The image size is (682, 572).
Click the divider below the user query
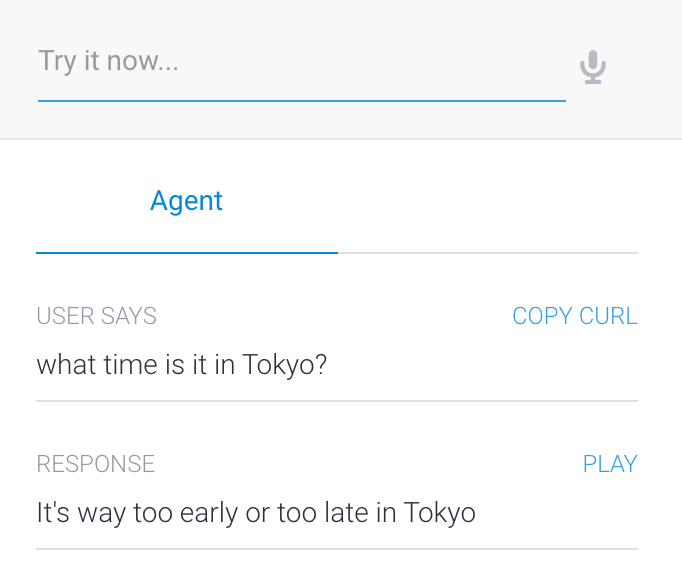(x=337, y=401)
